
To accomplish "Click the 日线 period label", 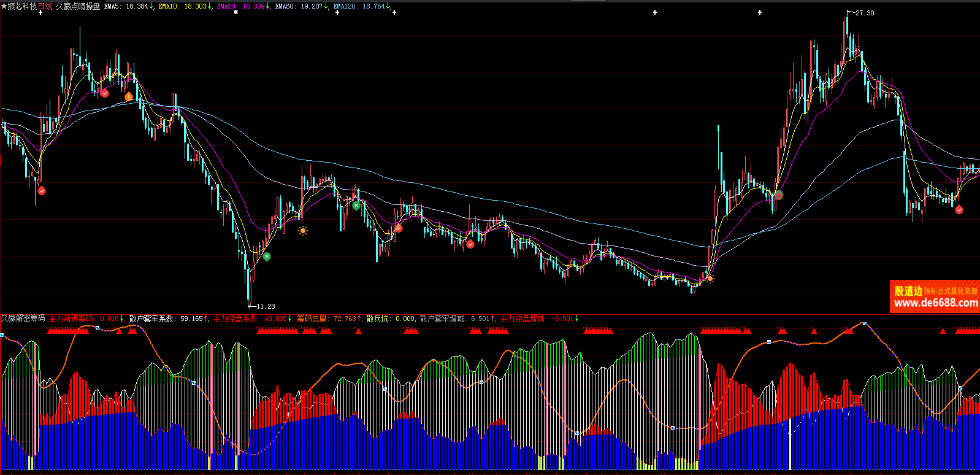I will tap(45, 6).
